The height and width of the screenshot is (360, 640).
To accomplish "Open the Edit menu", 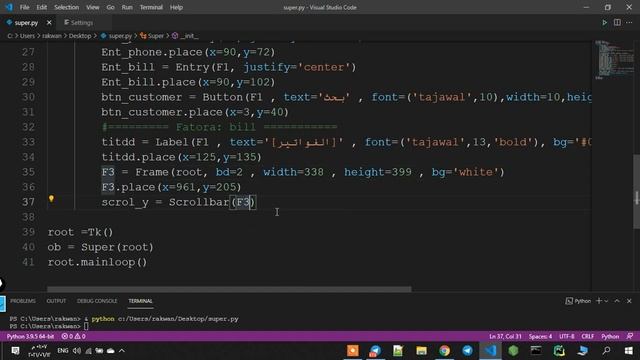I will [41, 7].
